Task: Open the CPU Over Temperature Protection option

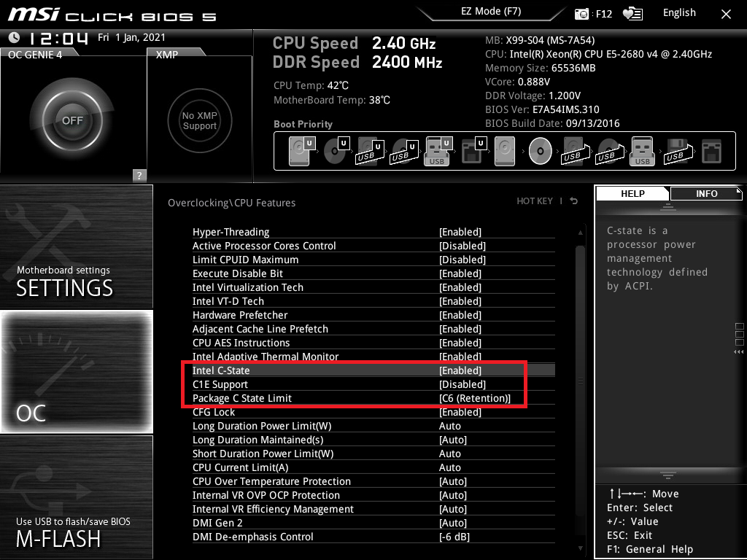Action: click(373, 481)
